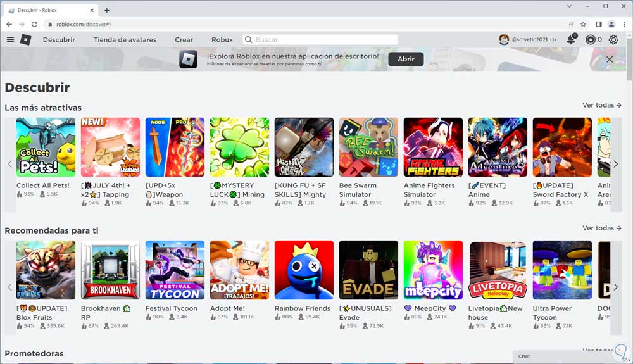Open the Crear menu item
Viewport: 633px width, 364px height.
[x=184, y=39]
